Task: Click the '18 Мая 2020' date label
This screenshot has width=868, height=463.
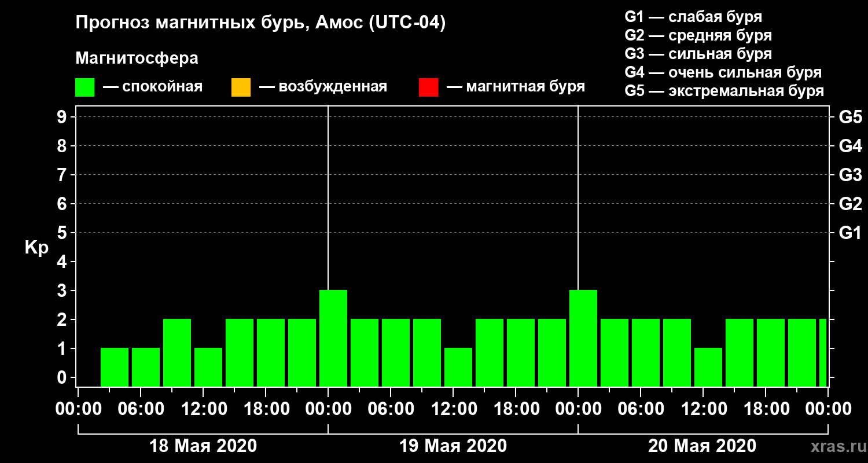Action: (x=203, y=446)
